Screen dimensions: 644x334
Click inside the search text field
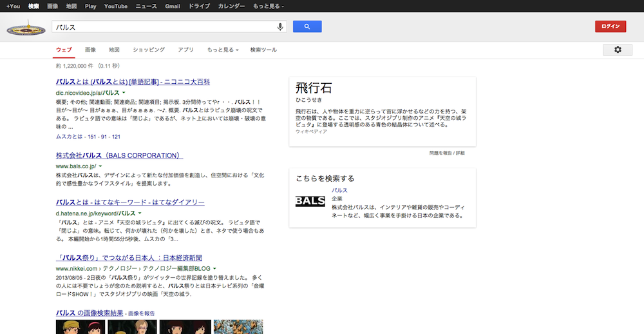pos(161,26)
